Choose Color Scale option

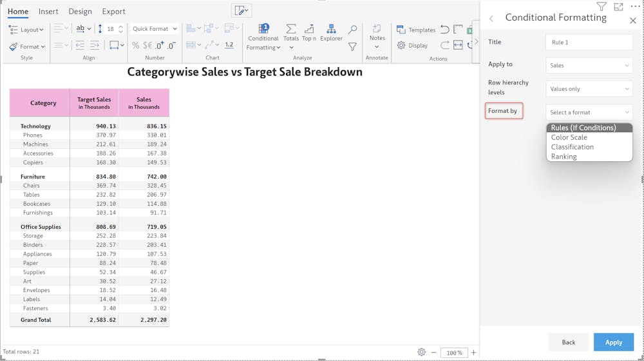[589, 137]
